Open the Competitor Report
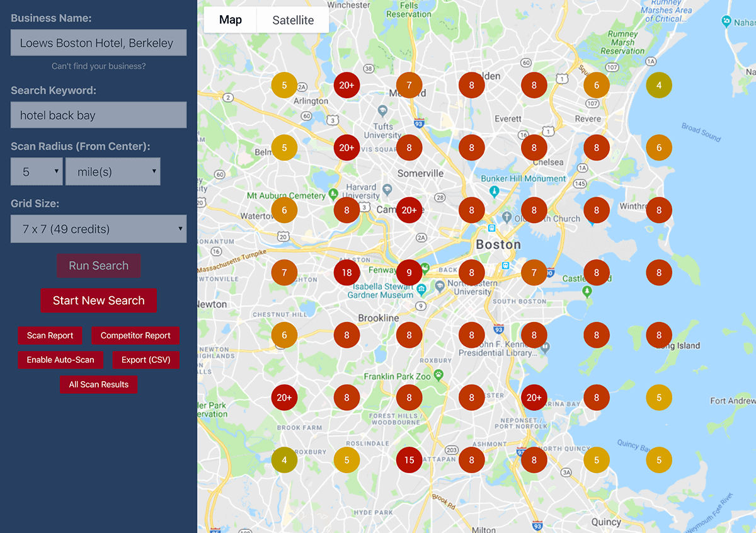 135,335
